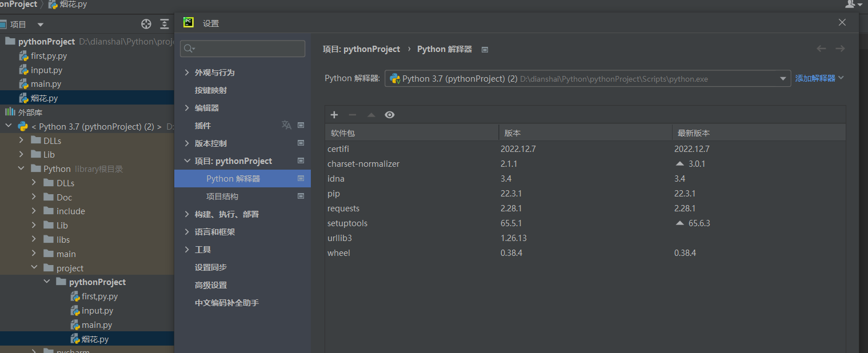Click 项目: pythonProject breadcrumb
This screenshot has height=353, width=868.
(x=361, y=49)
